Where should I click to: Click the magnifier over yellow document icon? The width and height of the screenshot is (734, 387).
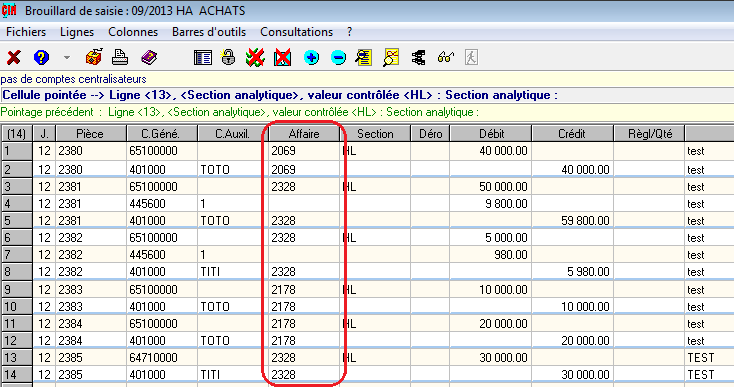(x=364, y=58)
